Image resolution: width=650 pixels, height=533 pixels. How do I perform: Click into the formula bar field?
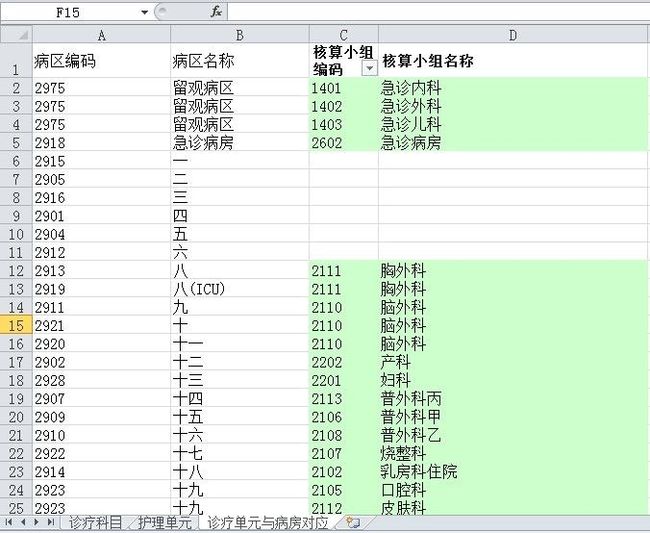coord(438,12)
